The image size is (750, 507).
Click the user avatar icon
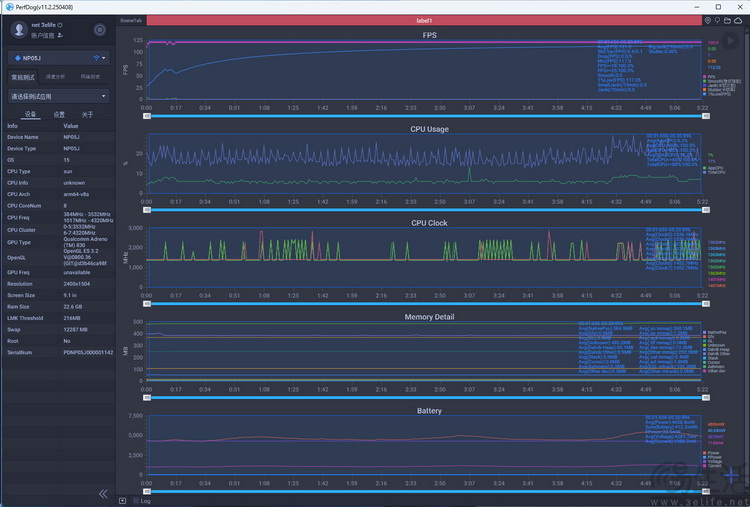pyautogui.click(x=18, y=30)
